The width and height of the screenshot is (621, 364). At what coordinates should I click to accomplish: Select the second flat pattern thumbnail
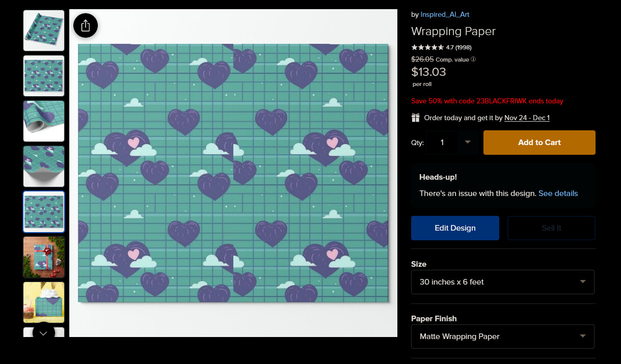[x=44, y=76]
